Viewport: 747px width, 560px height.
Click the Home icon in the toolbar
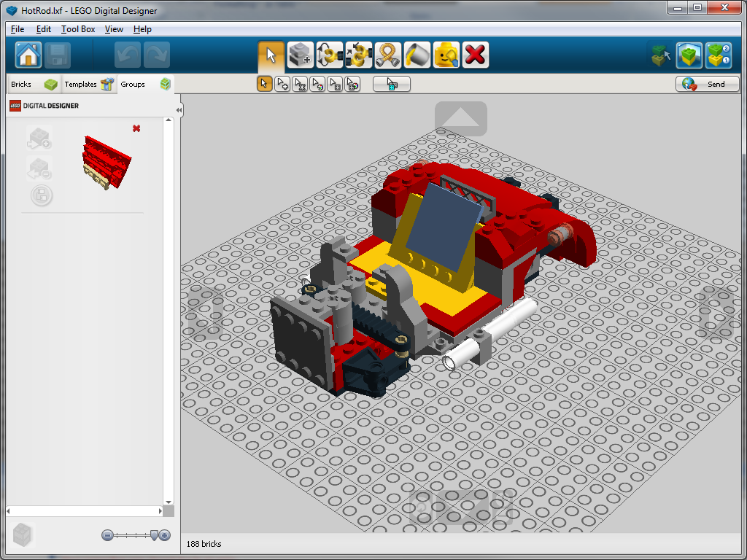click(x=28, y=55)
